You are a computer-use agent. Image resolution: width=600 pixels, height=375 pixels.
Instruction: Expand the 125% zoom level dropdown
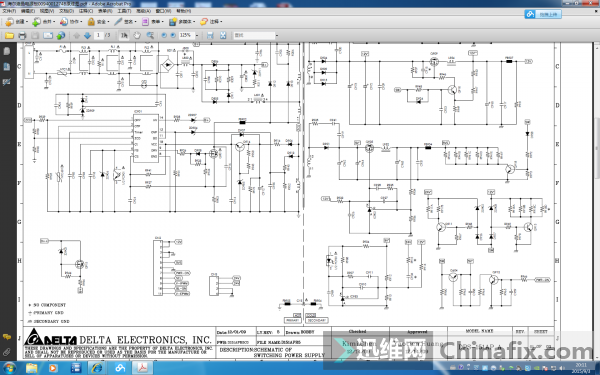click(197, 35)
